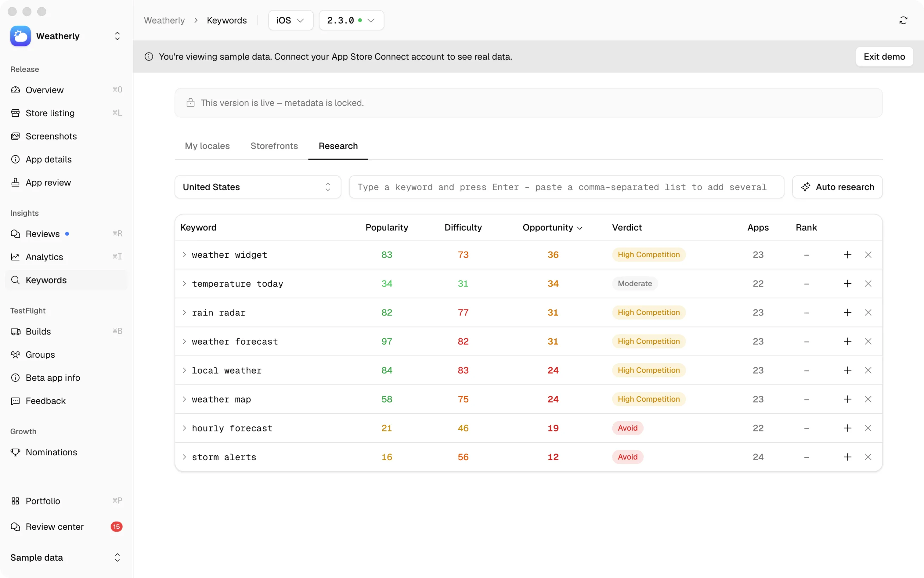The height and width of the screenshot is (578, 924).
Task: Sort table by Opportunity column
Action: 552,227
